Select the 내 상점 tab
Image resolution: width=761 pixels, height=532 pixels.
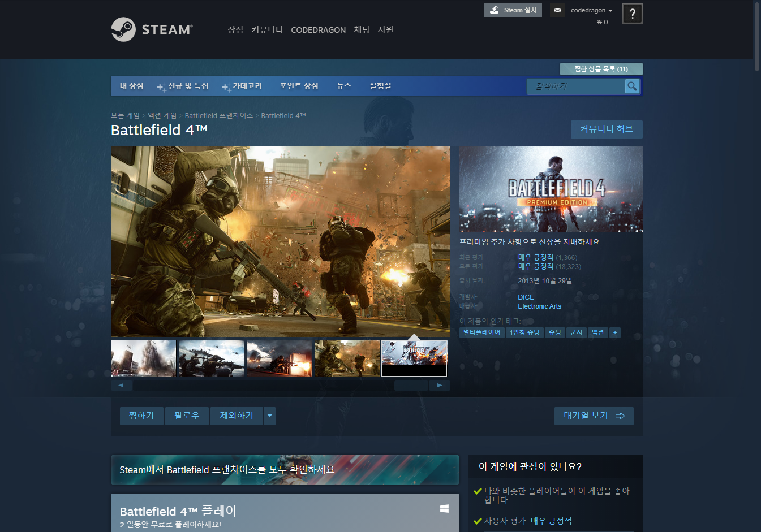click(132, 86)
